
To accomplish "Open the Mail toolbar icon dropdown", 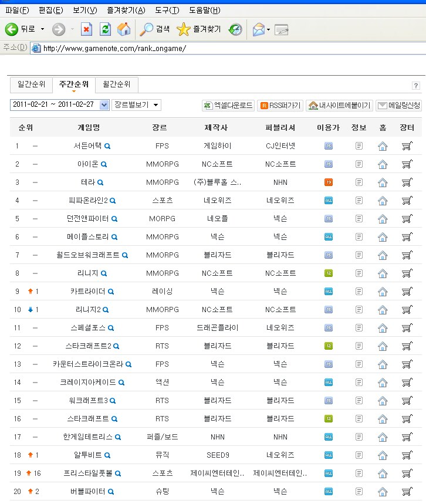I will tap(268, 29).
